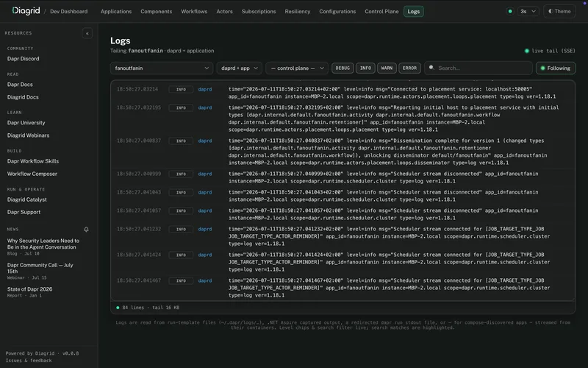The width and height of the screenshot is (588, 368).
Task: Toggle the Following live tail button
Action: coord(556,68)
